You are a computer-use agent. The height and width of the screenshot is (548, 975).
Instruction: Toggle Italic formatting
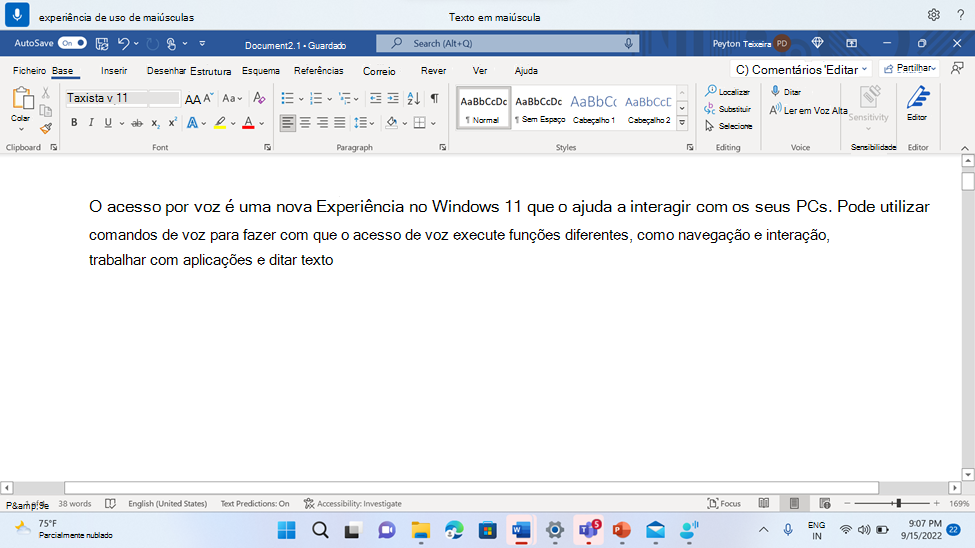91,123
